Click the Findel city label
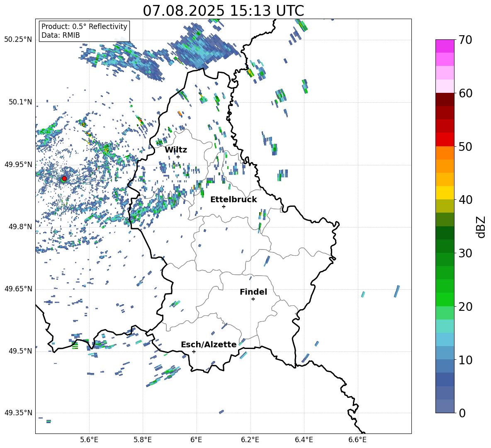This screenshot has height=448, width=491. [x=253, y=292]
